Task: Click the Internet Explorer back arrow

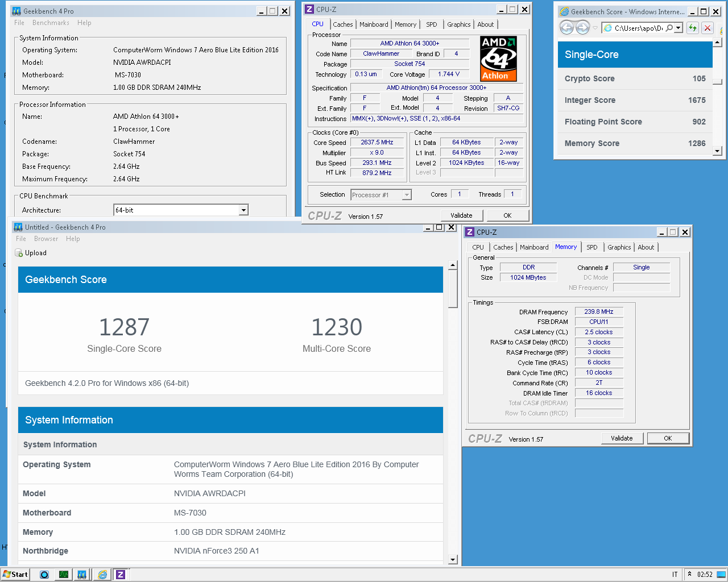Action: [566, 27]
